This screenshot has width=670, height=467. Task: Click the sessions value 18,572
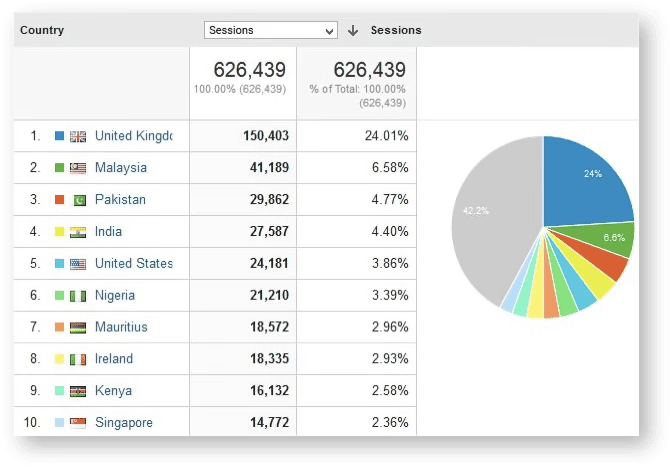point(269,327)
